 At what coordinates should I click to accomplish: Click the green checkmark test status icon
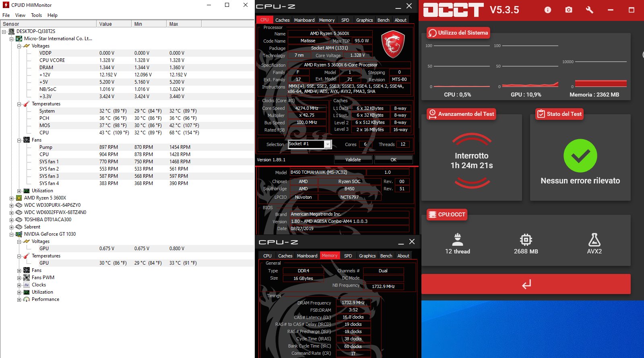tap(580, 156)
